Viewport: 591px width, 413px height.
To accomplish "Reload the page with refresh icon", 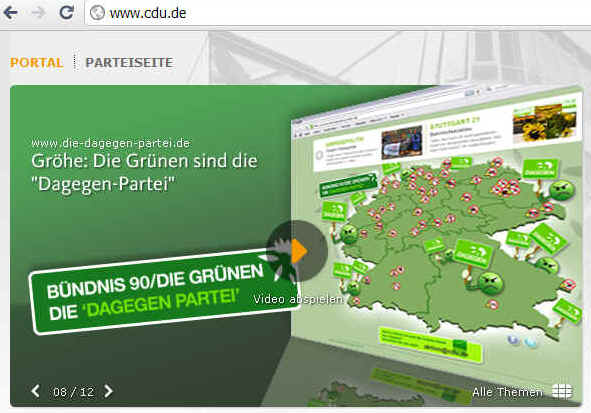I will point(67,12).
